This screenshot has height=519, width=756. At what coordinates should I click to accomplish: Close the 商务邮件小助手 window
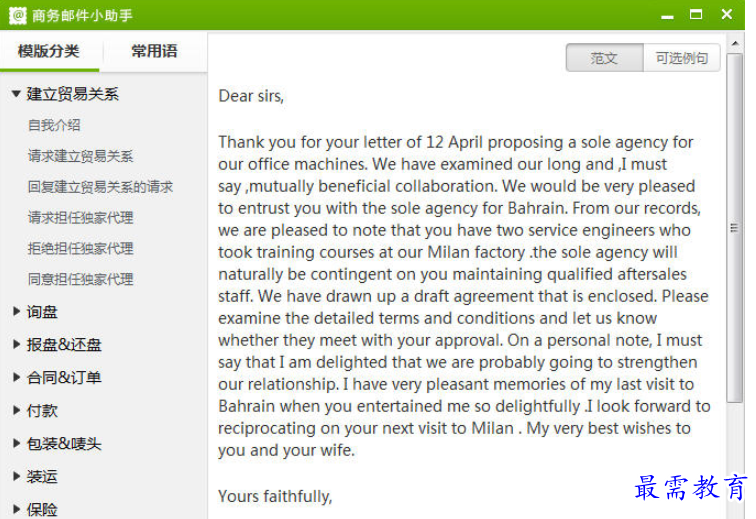pos(727,14)
